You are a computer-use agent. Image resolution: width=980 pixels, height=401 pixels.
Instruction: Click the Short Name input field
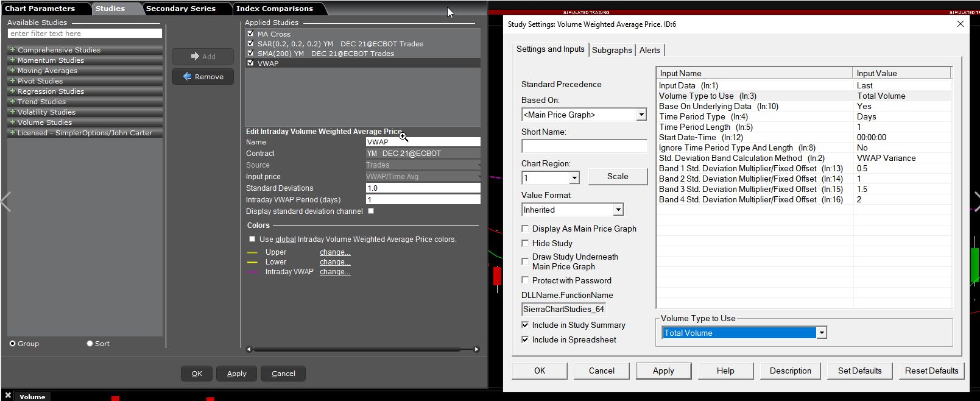[x=584, y=146]
